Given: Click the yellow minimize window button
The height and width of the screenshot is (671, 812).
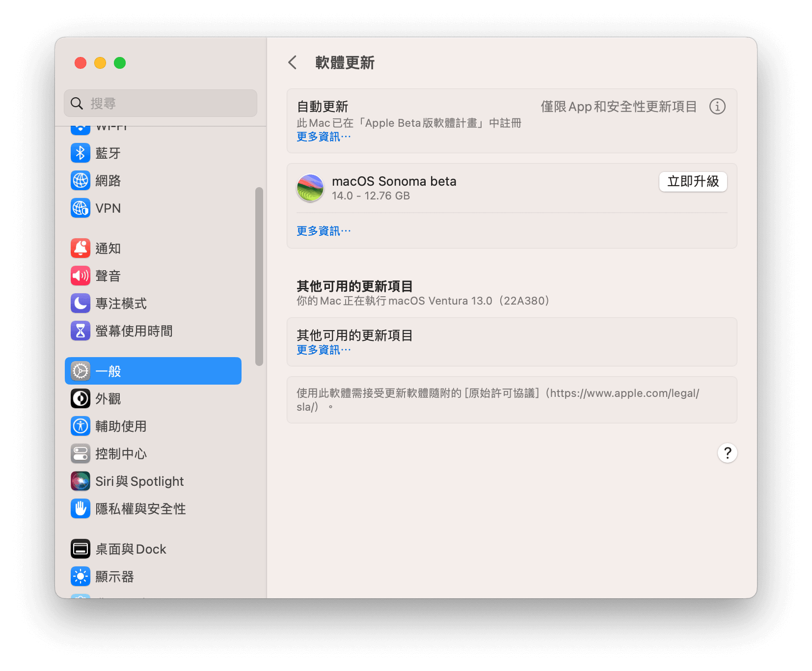Looking at the screenshot, I should pos(100,63).
